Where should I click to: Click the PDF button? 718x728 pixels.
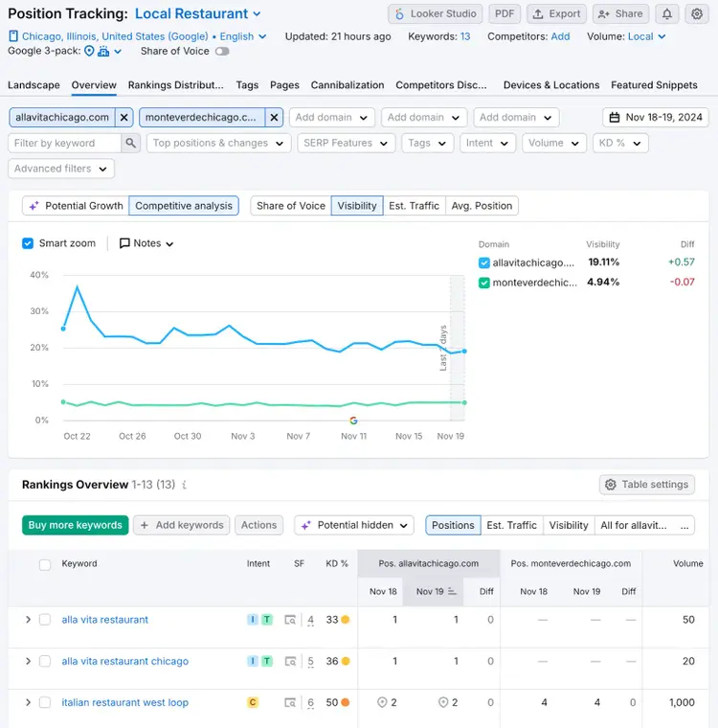point(505,14)
